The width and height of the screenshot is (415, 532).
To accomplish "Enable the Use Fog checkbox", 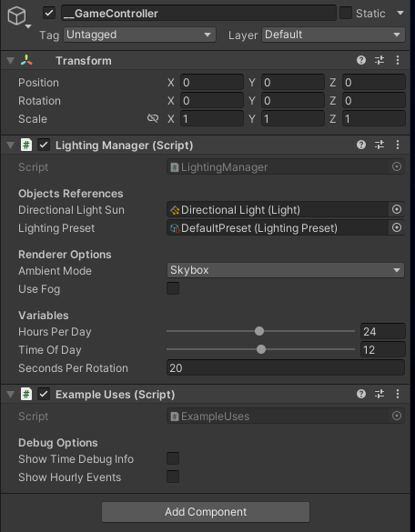I will coord(173,288).
